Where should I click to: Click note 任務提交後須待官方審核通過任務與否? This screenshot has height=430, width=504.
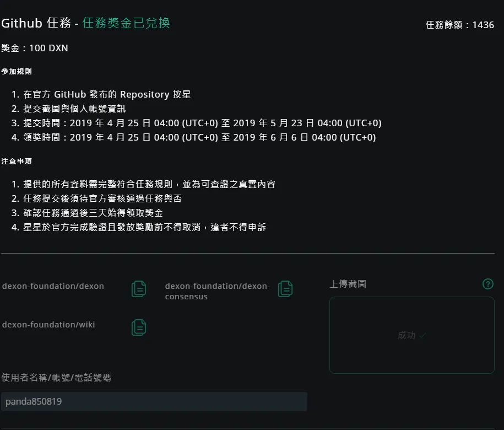(x=102, y=198)
